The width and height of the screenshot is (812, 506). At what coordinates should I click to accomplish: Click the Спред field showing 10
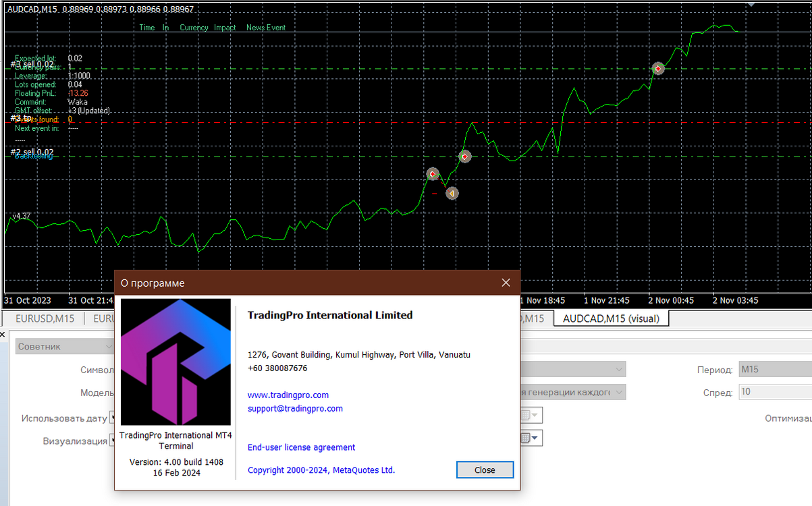[775, 392]
